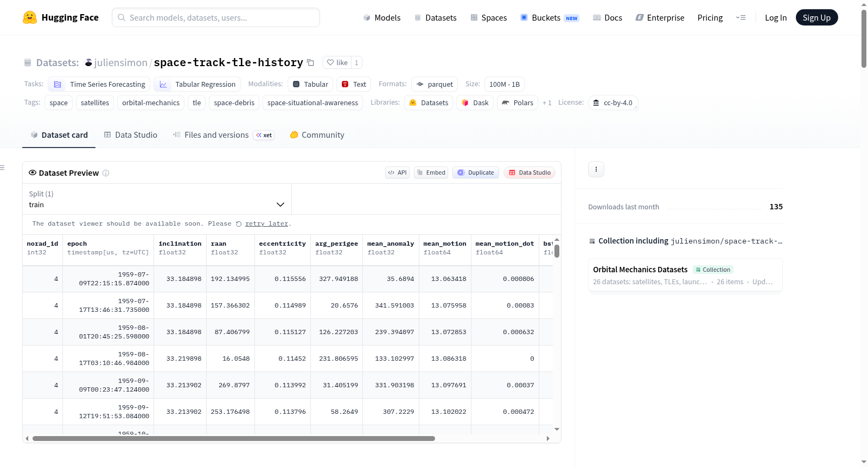Select the Tabular modality tag
Image resolution: width=868 pixels, height=467 pixels.
(310, 84)
